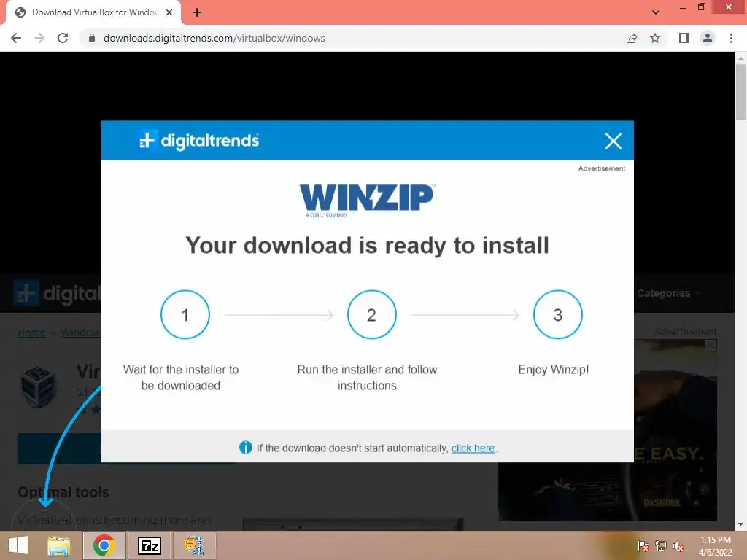Click the scrollbar up arrow
Viewport: 747px width, 560px height.
pos(740,58)
